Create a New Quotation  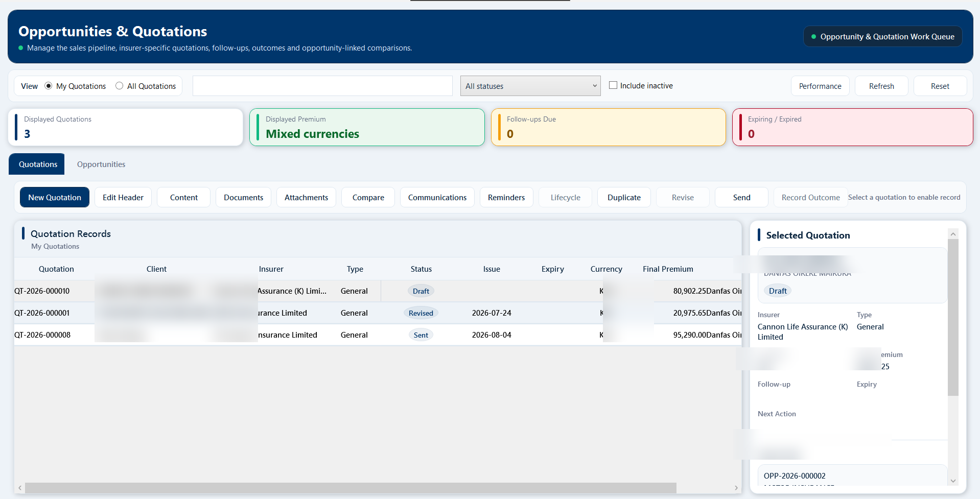click(x=55, y=197)
